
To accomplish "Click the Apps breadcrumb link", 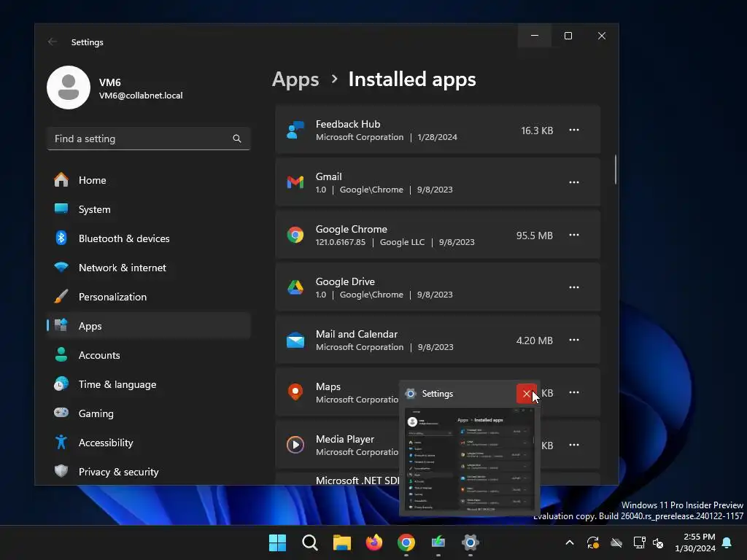I will coord(295,79).
